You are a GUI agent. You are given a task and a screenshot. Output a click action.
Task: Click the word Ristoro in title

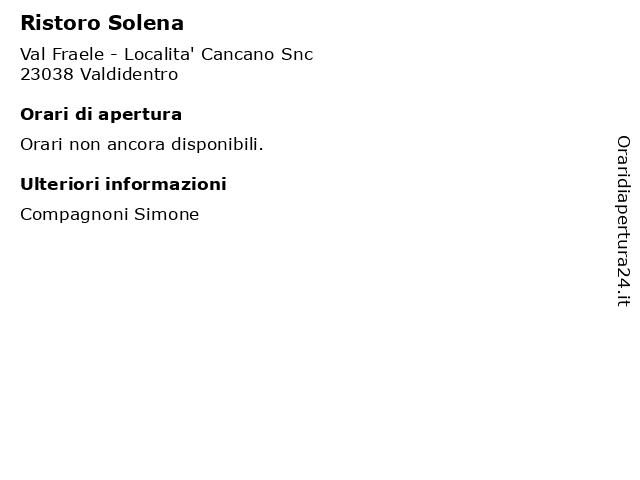tap(60, 23)
